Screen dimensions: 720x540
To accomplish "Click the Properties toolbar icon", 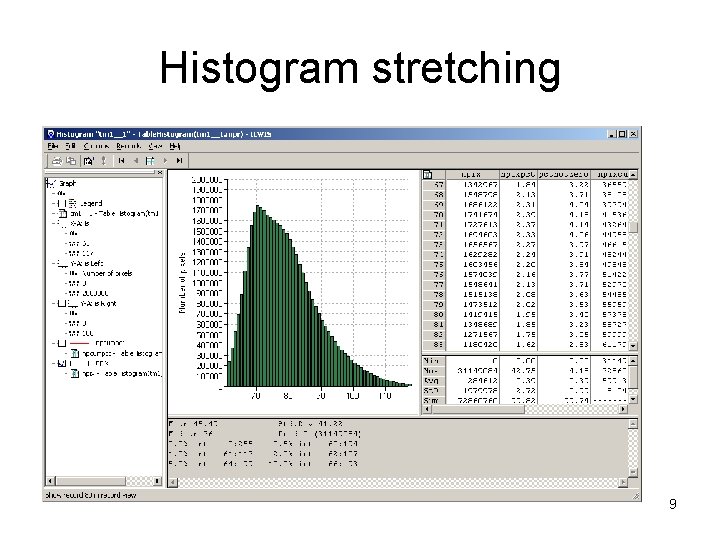I will point(88,161).
